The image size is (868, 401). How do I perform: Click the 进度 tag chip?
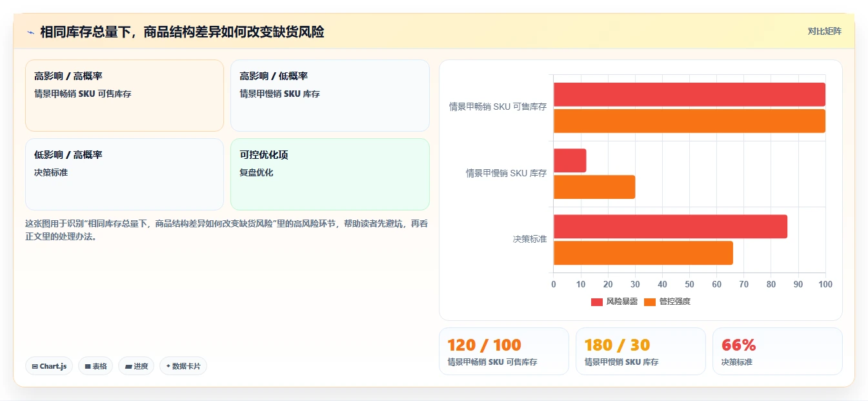[136, 366]
